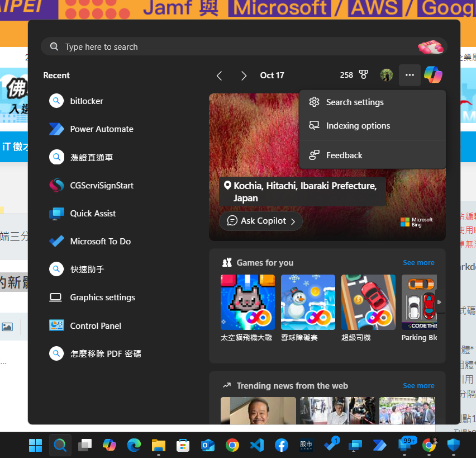Open the 258 rewards points trophy

coord(354,75)
